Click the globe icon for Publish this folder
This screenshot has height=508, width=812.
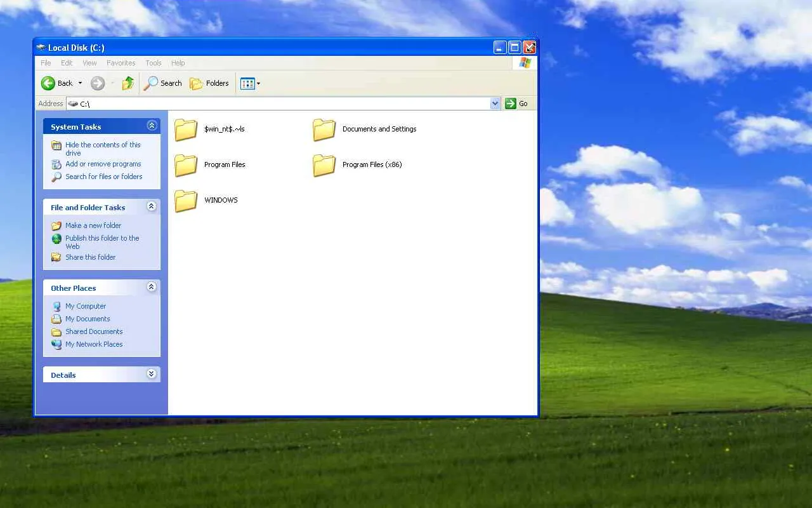click(56, 239)
